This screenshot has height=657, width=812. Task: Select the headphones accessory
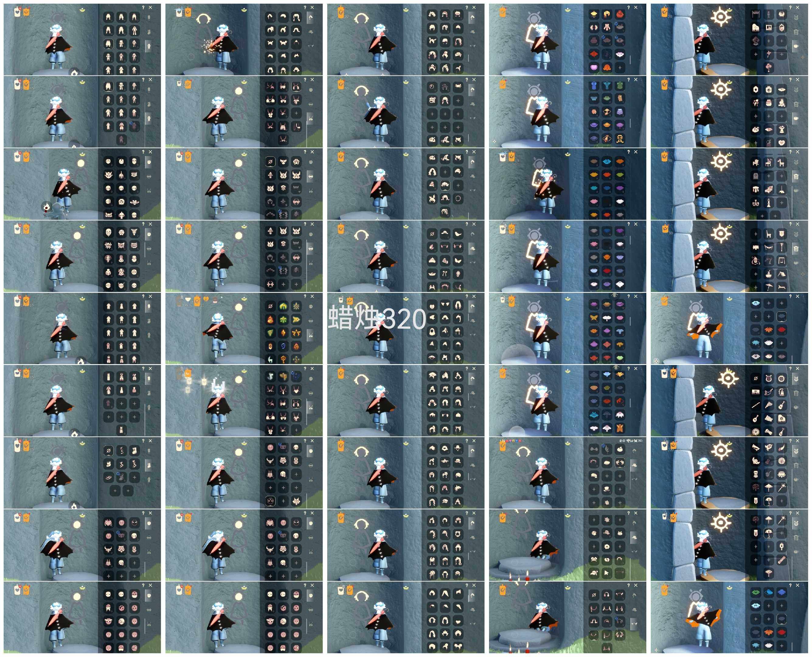[606, 595]
